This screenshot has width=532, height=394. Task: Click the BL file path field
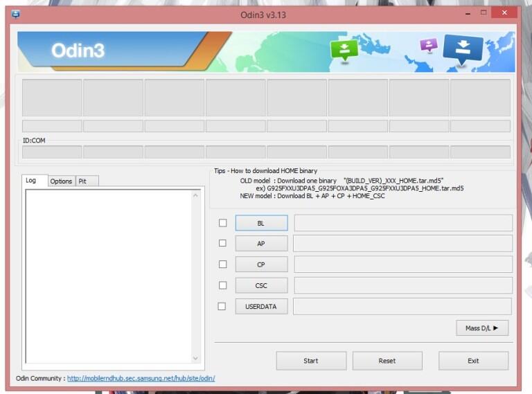click(403, 223)
